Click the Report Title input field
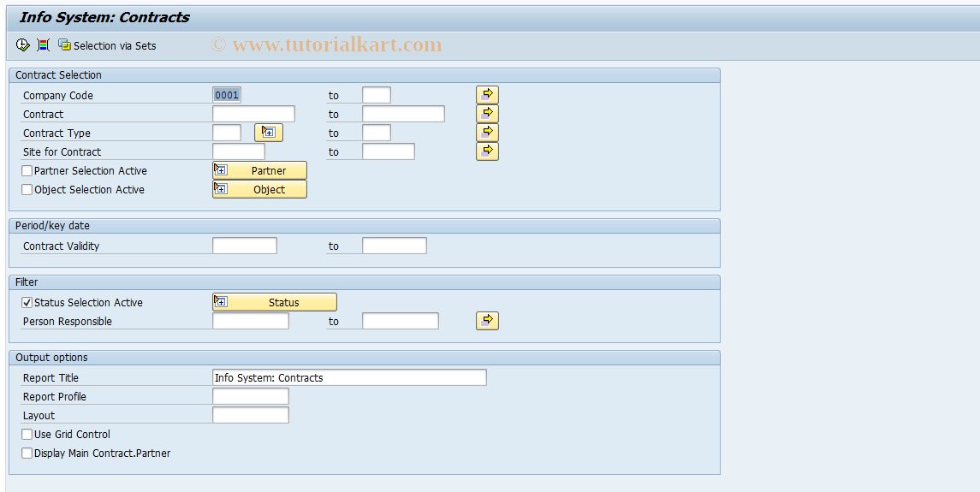This screenshot has width=980, height=492. [349, 377]
